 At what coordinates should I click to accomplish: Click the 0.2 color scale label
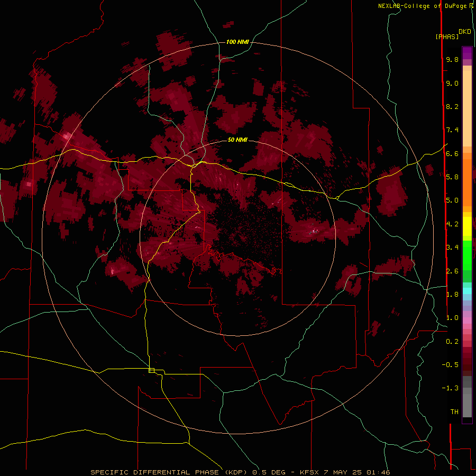pos(452,342)
